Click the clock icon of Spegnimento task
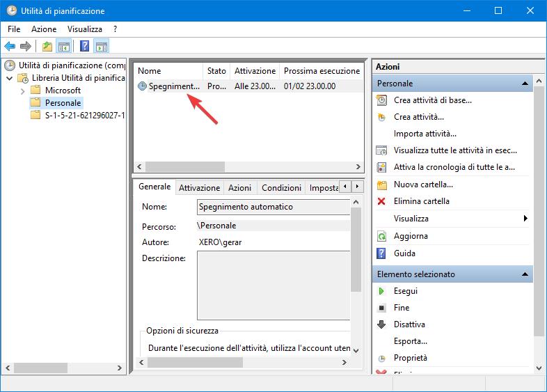Image resolution: width=547 pixels, height=392 pixels. (143, 86)
